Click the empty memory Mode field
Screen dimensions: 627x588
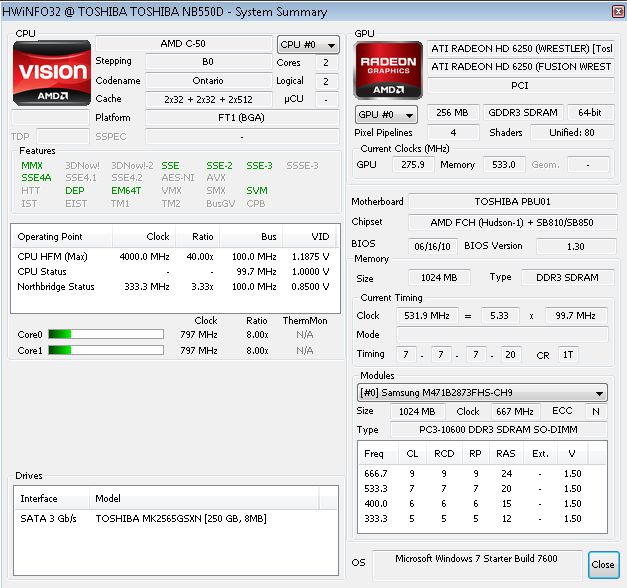click(502, 334)
